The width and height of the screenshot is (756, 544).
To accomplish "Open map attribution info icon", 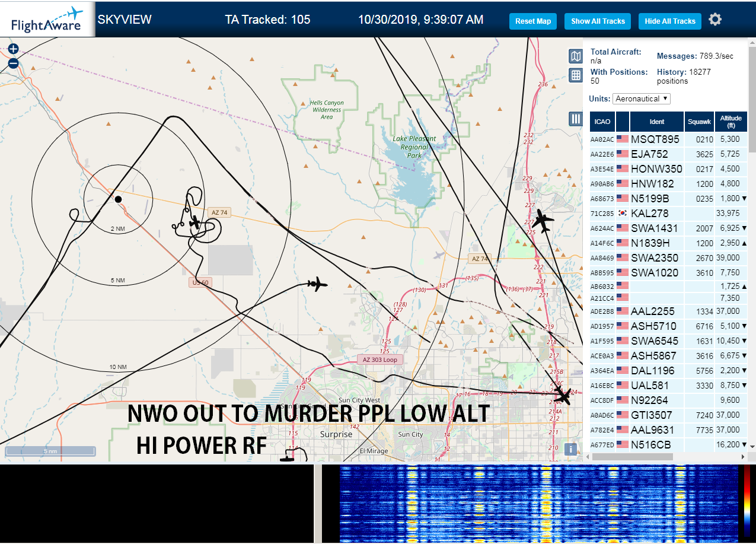I will [x=570, y=449].
